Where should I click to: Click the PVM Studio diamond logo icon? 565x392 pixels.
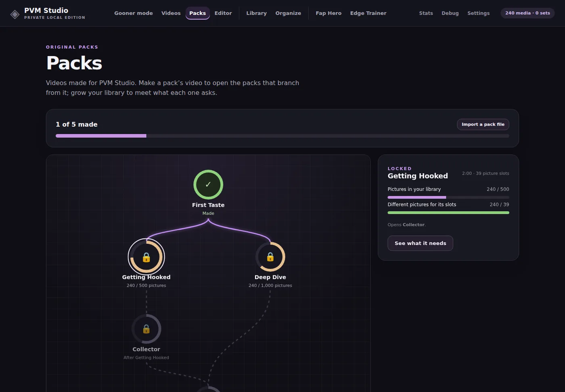(x=15, y=15)
